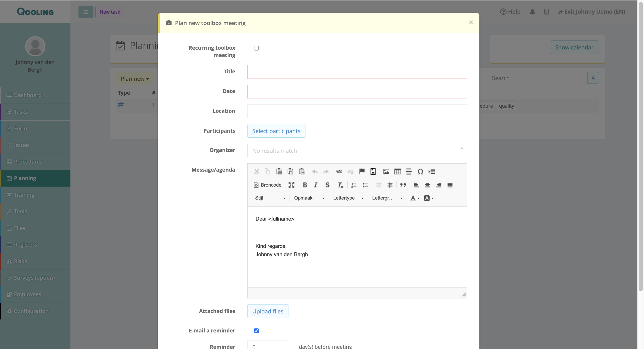Expand the Stijl style dropdown
The image size is (644, 349).
270,198
